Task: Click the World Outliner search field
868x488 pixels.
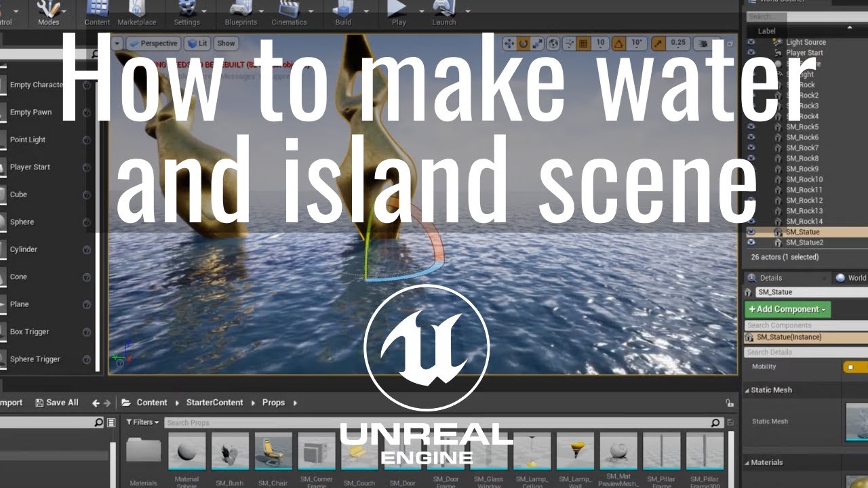Action: coord(806,16)
